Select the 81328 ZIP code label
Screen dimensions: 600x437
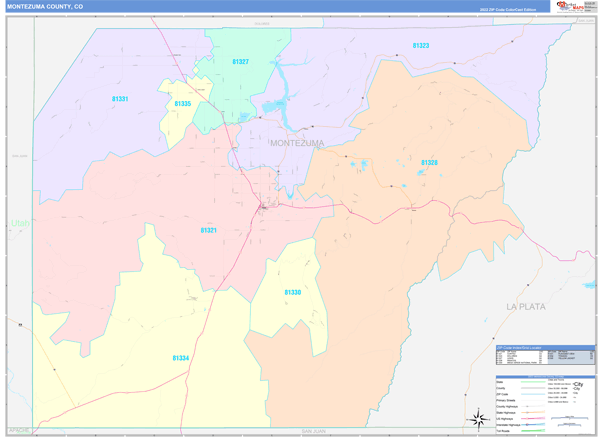coord(429,162)
